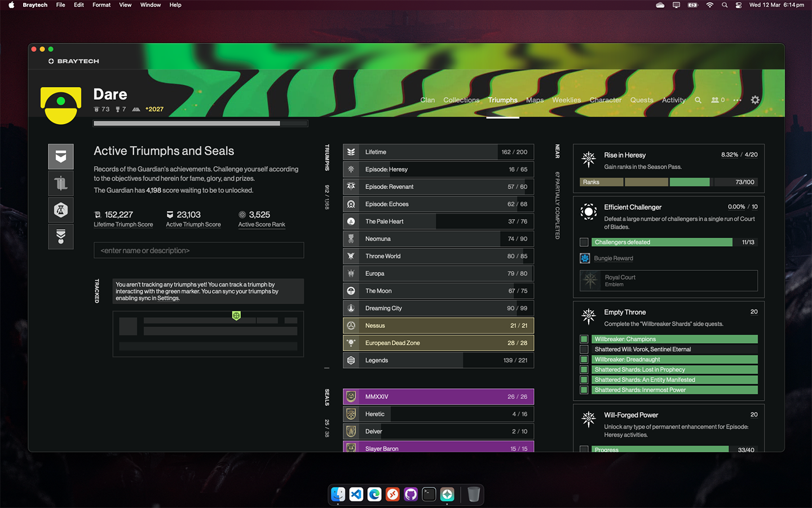Switch to the Collections tab
Viewport: 812px width, 508px height.
tap(461, 100)
